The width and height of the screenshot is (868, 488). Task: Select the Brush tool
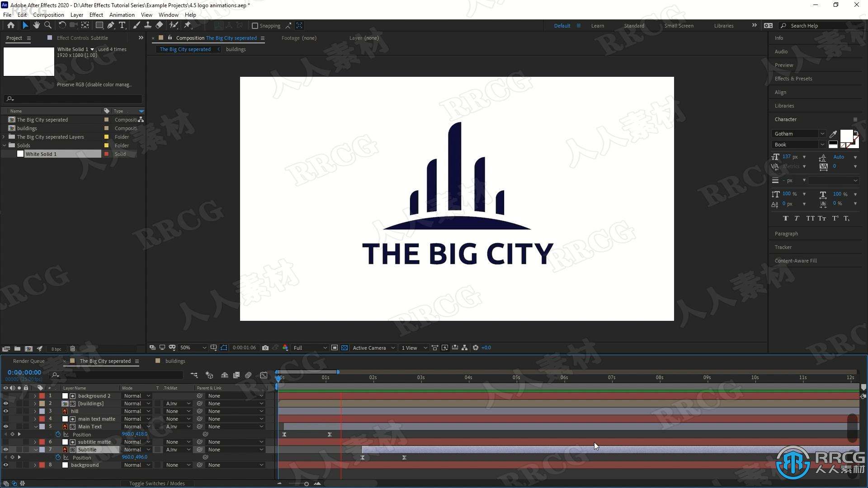click(x=137, y=25)
